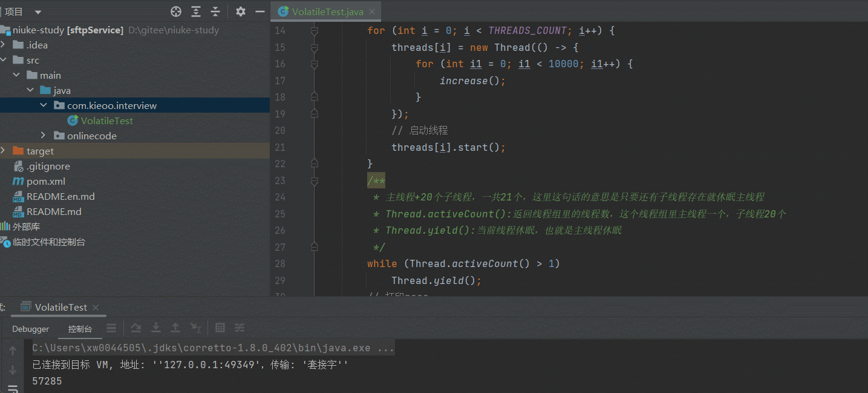This screenshot has width=868, height=393.
Task: Click the locate opened file target icon
Action: [x=176, y=12]
